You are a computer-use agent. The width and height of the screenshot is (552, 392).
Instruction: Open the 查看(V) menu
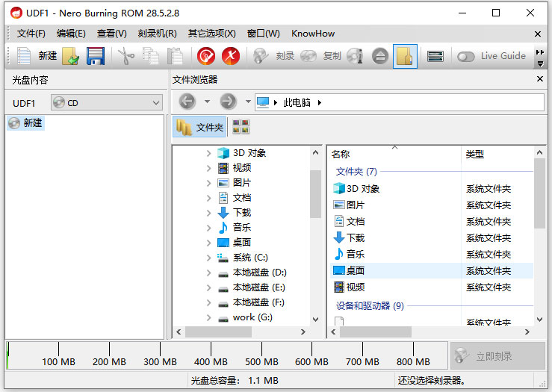111,34
